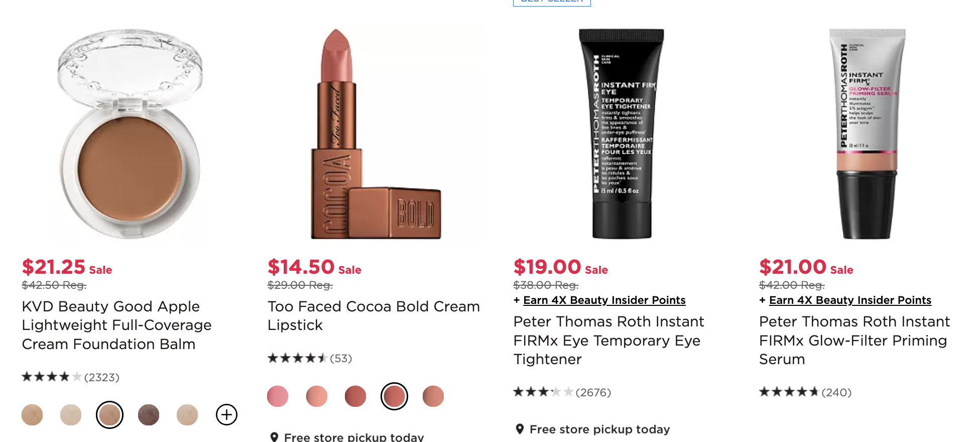This screenshot has width=980, height=442.
Task: Select the pink Cocoa Bold lipstick shade
Action: (278, 396)
